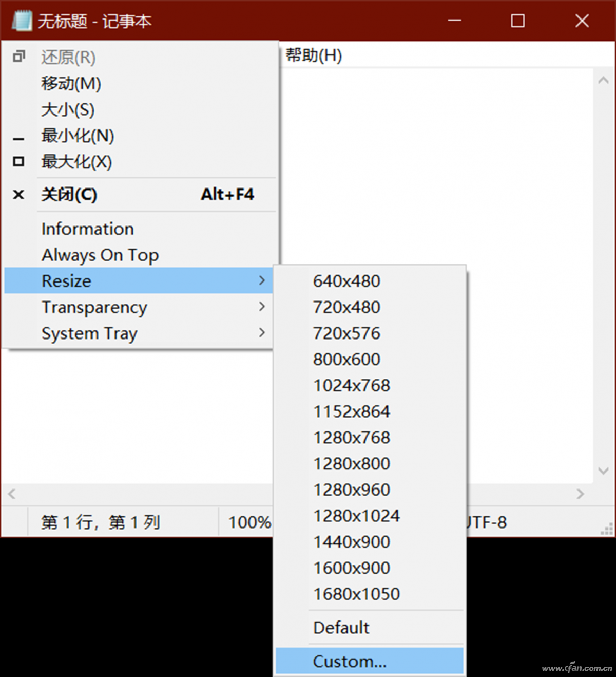Minimize the Notepad window from title bar
Screen dimensions: 616x677
(x=454, y=21)
